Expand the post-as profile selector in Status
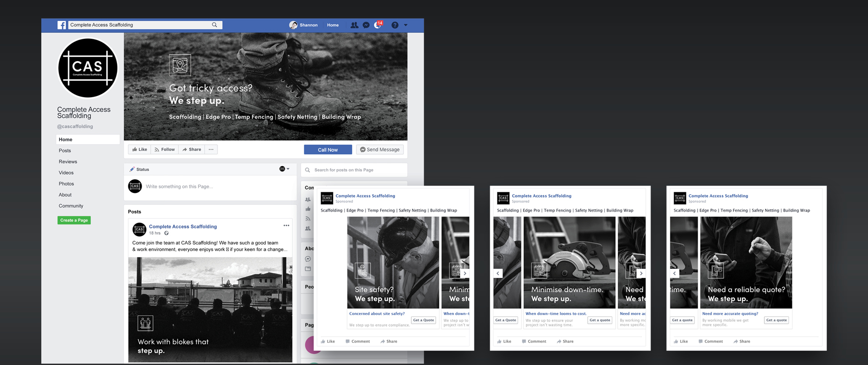Viewport: 868px width, 365px height. (x=284, y=169)
